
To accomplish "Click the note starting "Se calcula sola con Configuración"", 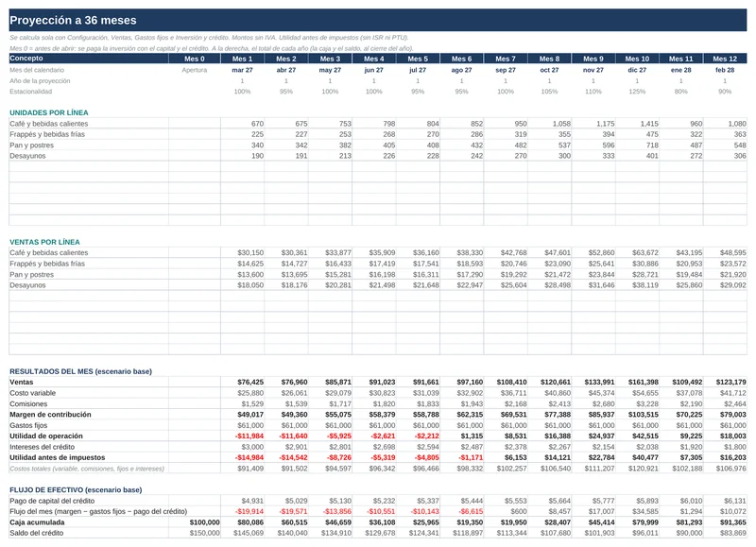I will point(209,38).
